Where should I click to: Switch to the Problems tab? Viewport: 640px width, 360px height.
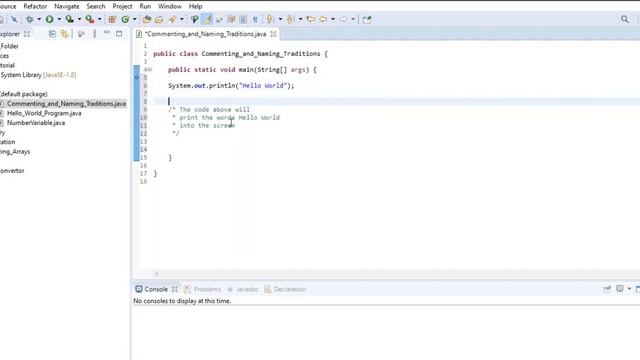point(202,289)
